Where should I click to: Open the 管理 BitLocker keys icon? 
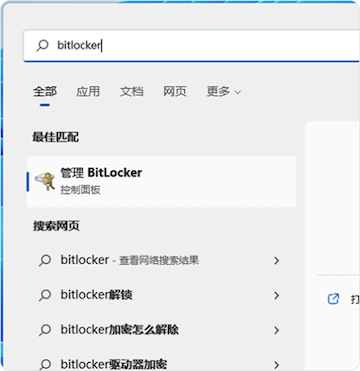pyautogui.click(x=45, y=181)
